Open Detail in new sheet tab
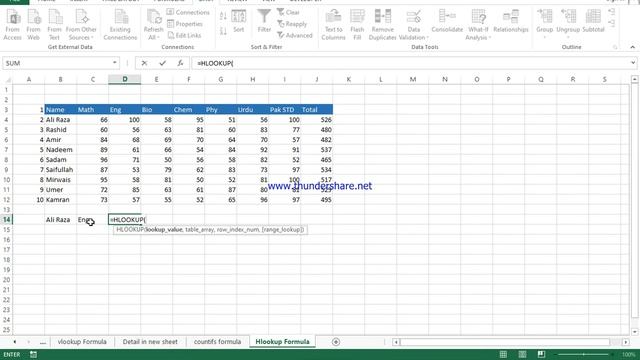Viewport: 640px width, 360px height. click(150, 342)
